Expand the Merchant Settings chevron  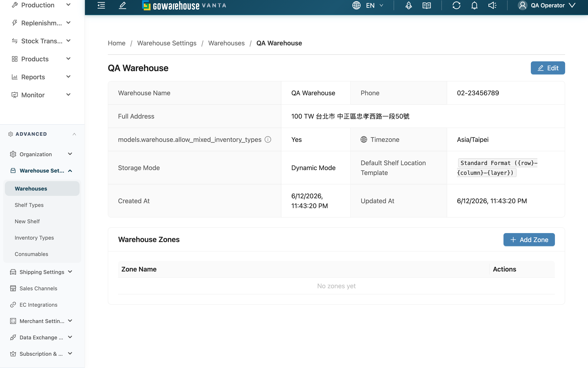pos(70,321)
